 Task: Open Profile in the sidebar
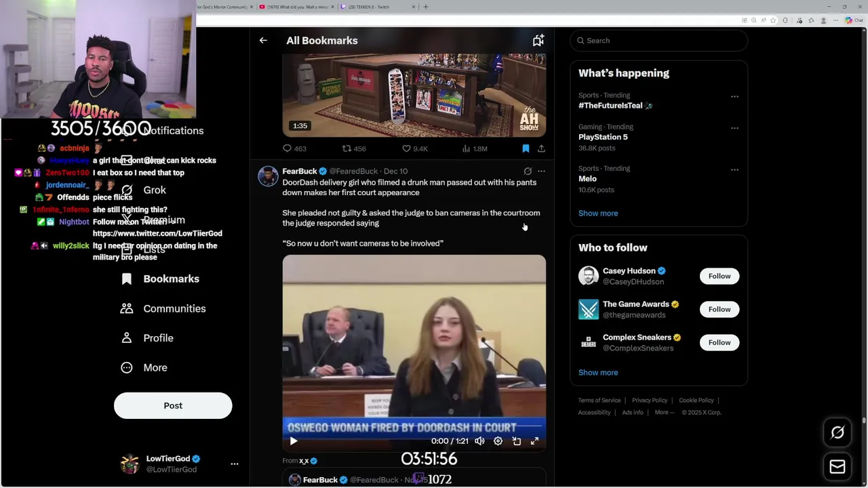(x=146, y=338)
